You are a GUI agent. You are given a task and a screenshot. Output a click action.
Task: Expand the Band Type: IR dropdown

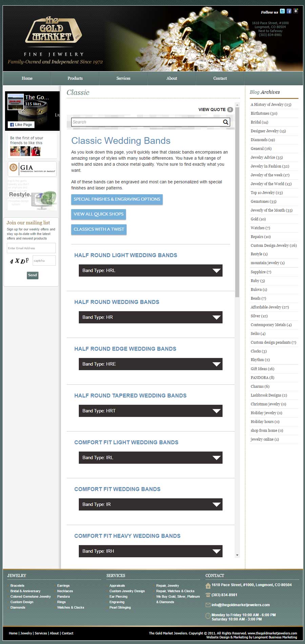point(150,504)
